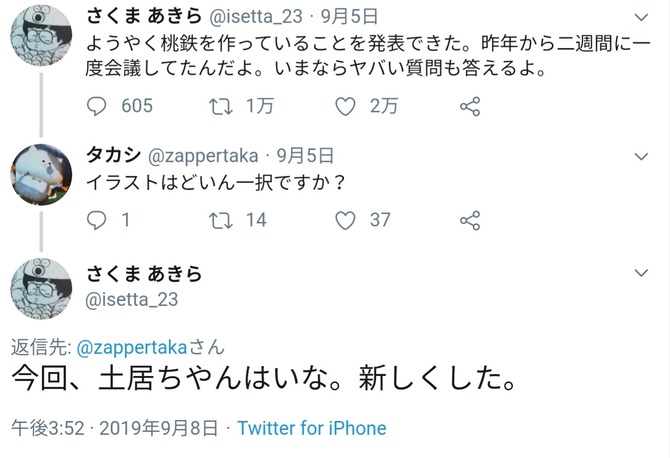
Task: Open chevron menu on the bottom reply
Action: coord(641,273)
